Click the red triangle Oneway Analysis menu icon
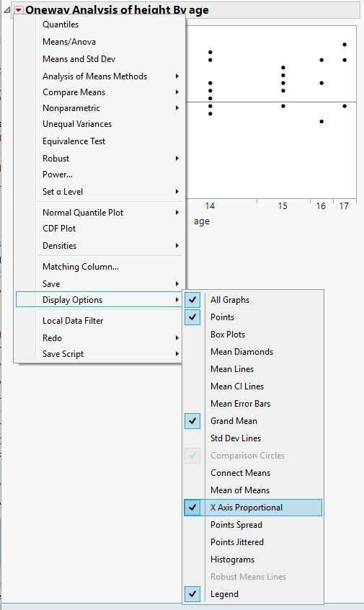This screenshot has height=610, width=364. point(19,10)
